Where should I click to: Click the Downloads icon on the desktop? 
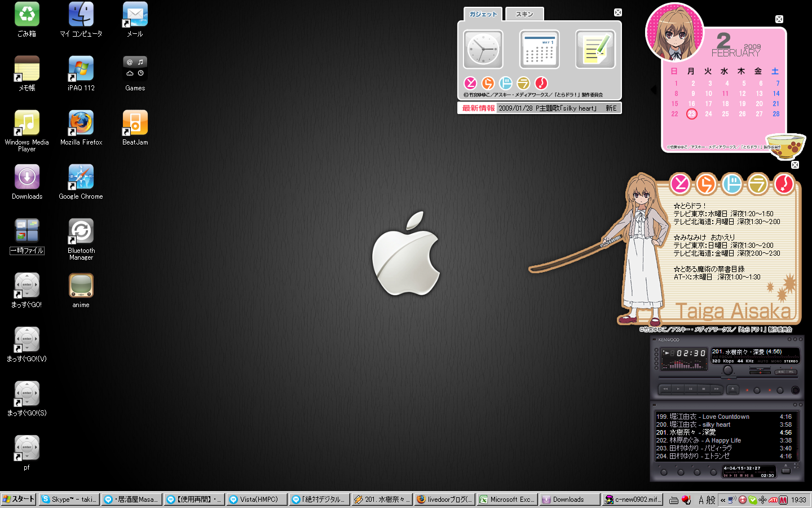coord(27,182)
